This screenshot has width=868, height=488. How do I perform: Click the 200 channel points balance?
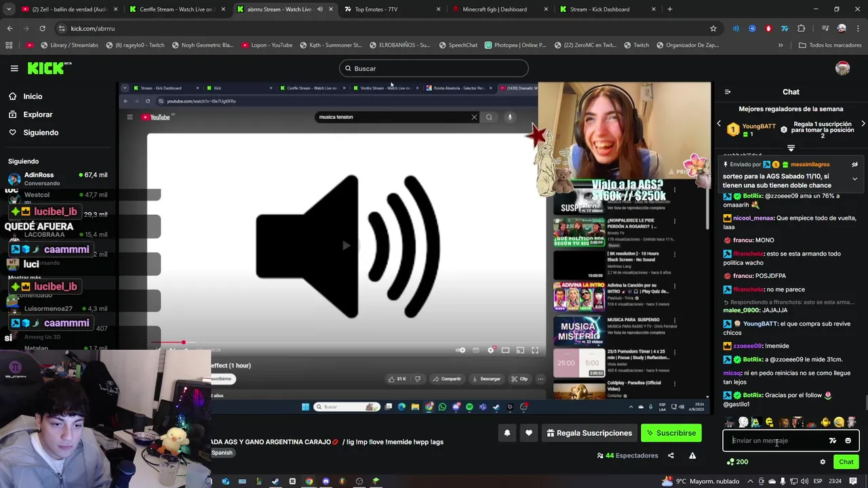(x=737, y=462)
